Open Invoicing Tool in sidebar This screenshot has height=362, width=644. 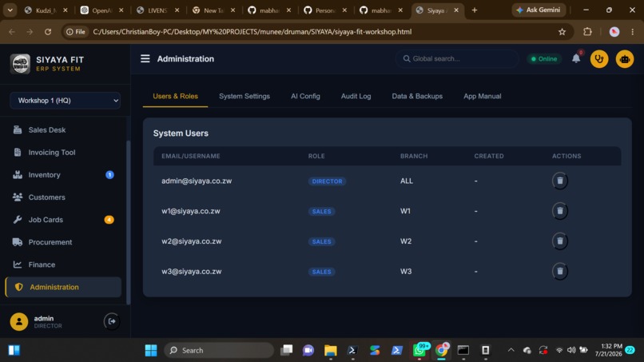(x=64, y=153)
